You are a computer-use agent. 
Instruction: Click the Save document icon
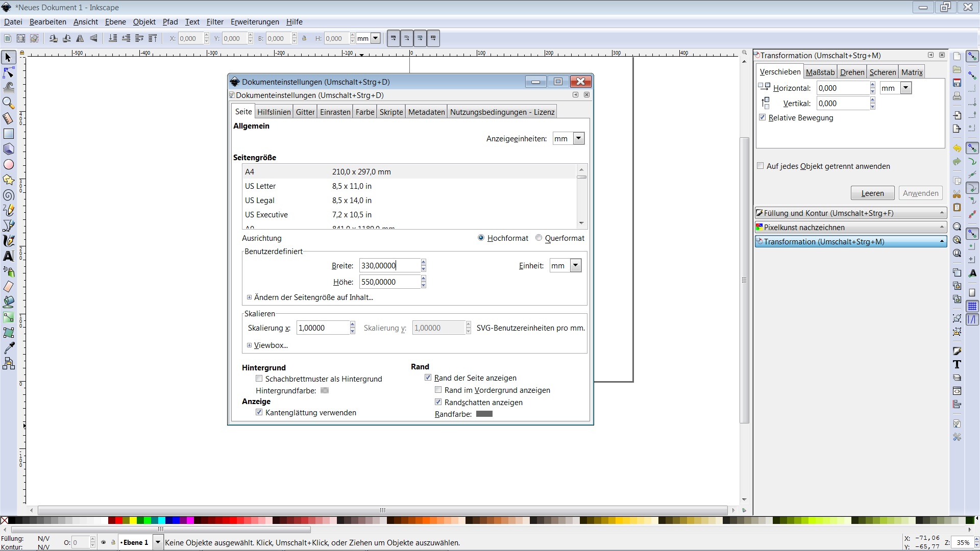[x=957, y=83]
